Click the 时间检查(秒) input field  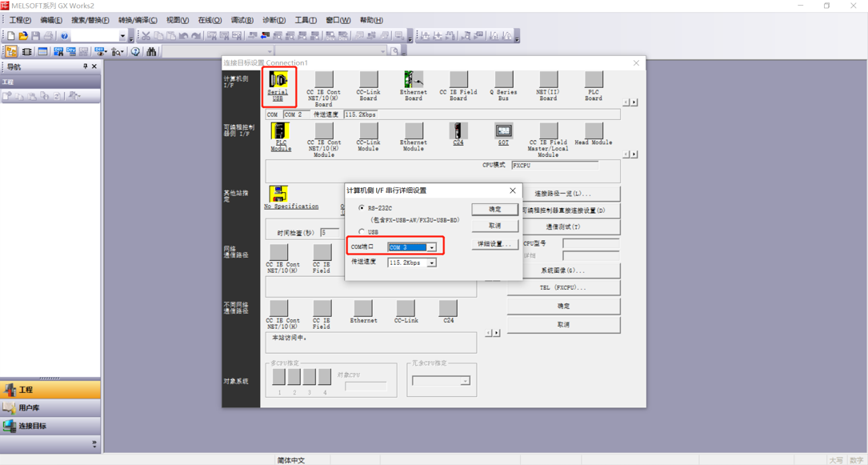330,233
